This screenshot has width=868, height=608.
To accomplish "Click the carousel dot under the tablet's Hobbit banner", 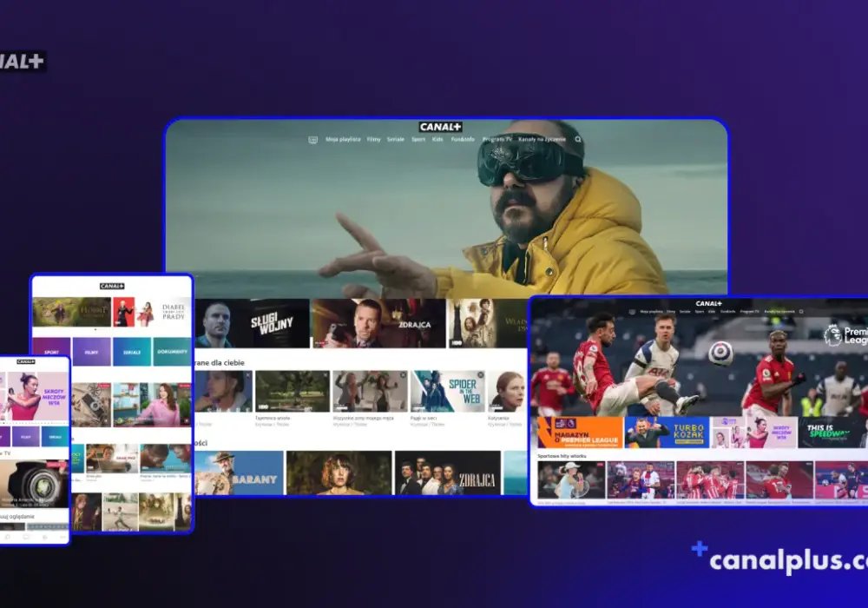I will pyautogui.click(x=95, y=329).
